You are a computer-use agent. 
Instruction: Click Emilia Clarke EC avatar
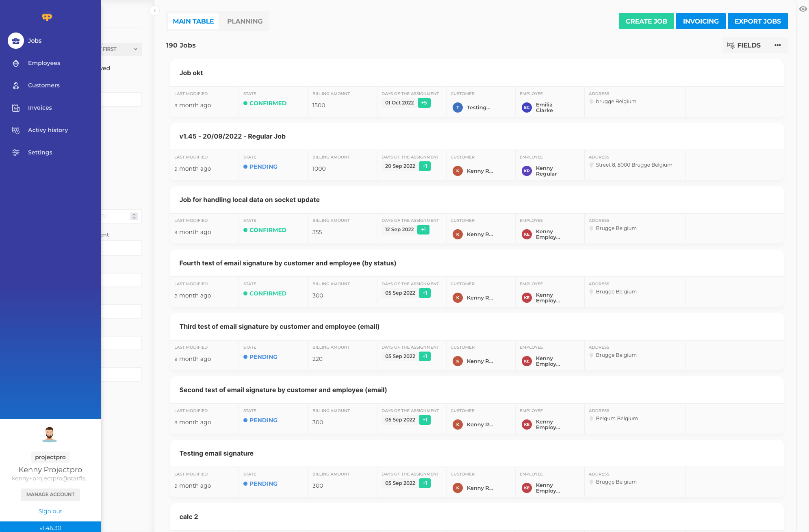(527, 108)
